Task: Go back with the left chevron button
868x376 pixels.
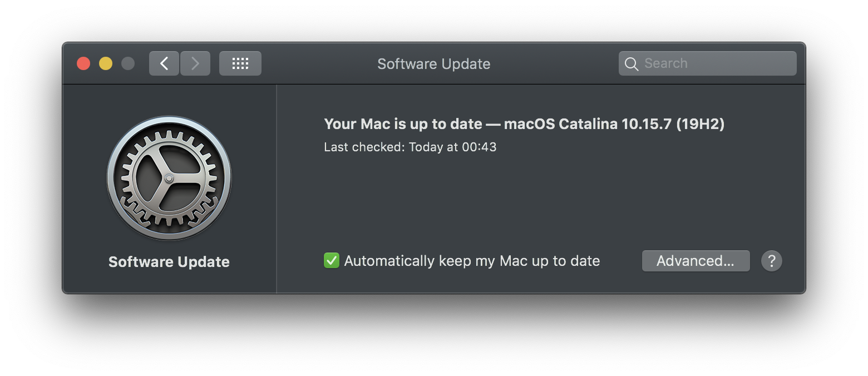Action: [x=164, y=63]
